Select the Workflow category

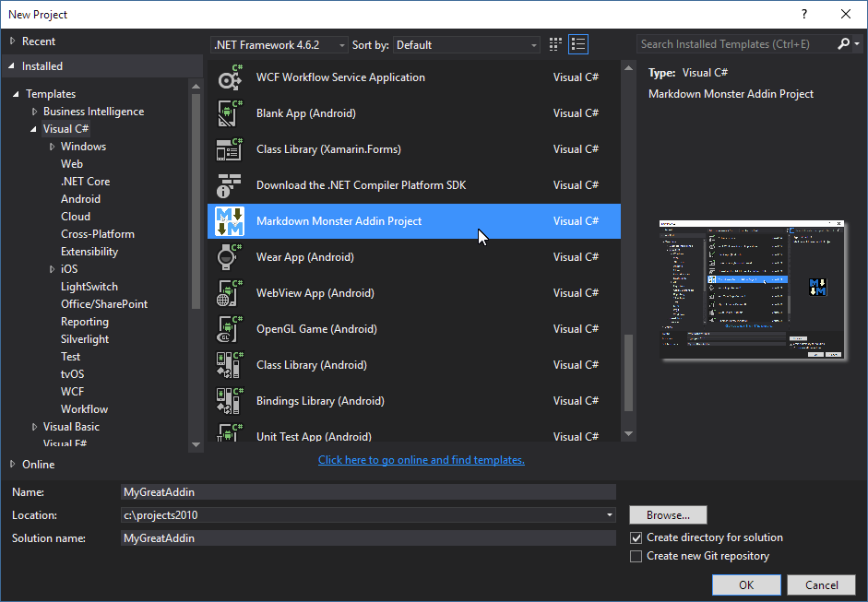[84, 409]
